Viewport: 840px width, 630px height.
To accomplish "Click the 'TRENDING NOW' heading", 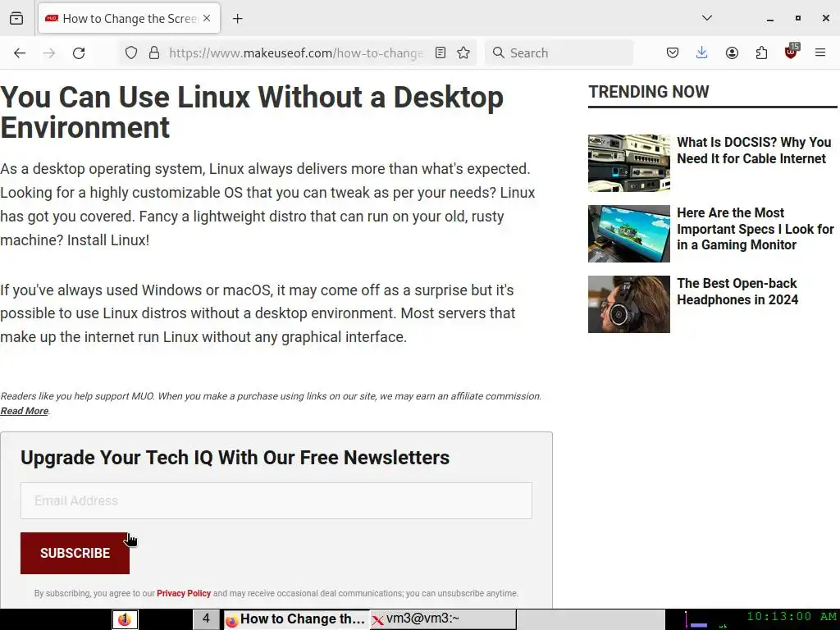I will pos(649,92).
